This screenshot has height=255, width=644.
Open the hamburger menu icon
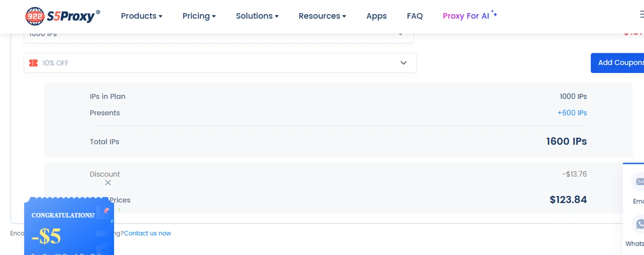click(641, 15)
